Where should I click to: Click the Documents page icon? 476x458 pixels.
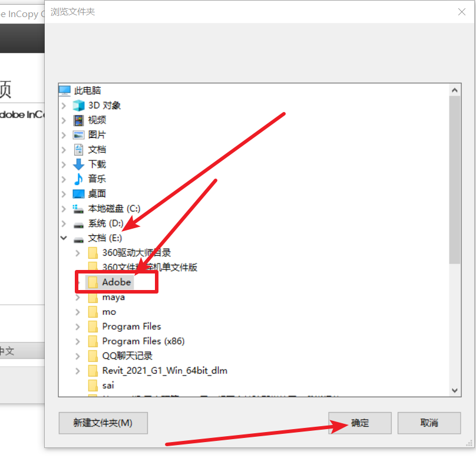(x=78, y=150)
